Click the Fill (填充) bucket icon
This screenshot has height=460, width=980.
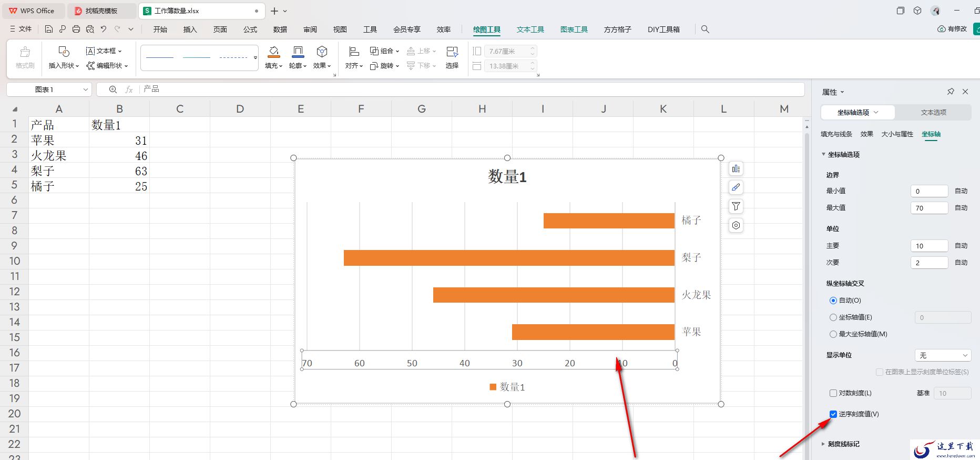coord(273,52)
